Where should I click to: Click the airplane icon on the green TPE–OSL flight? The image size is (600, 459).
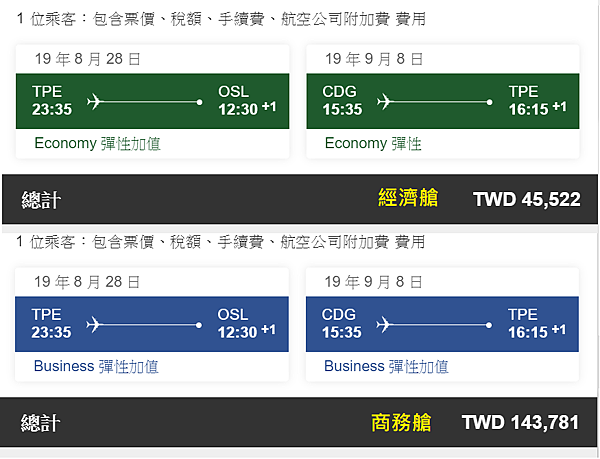[97, 101]
